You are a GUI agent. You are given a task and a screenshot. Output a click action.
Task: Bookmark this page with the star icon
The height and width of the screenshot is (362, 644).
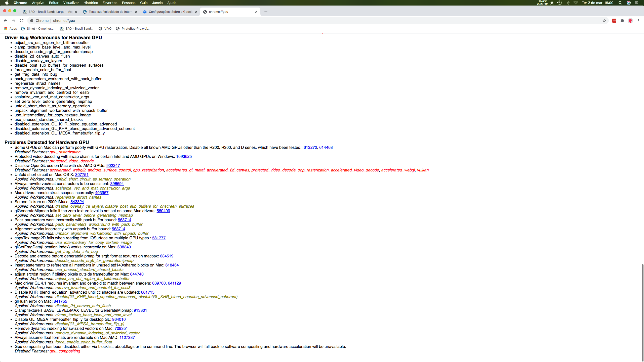click(604, 21)
